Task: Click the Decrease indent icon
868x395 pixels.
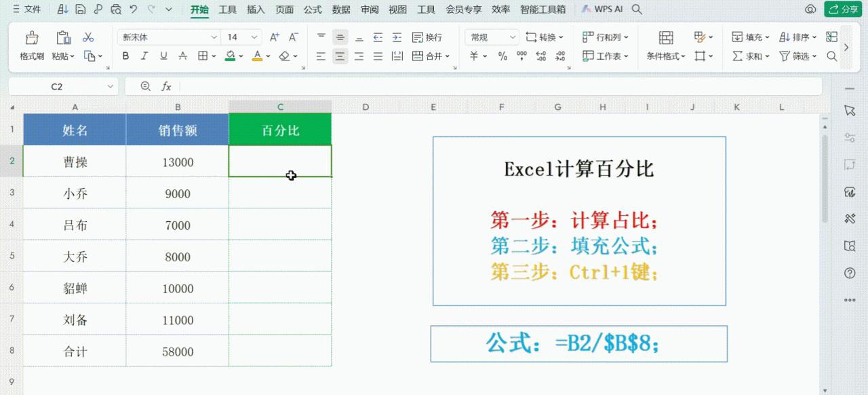Action: coord(378,37)
